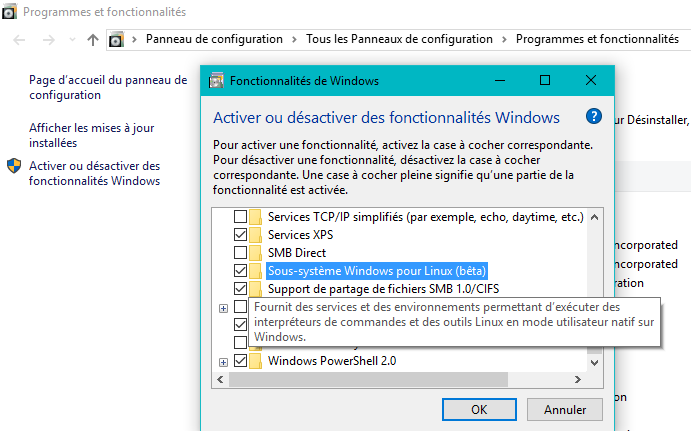Click the folder icon of Windows PowerShell 2.0
Viewport: 691px width, 431px height.
pos(255,361)
